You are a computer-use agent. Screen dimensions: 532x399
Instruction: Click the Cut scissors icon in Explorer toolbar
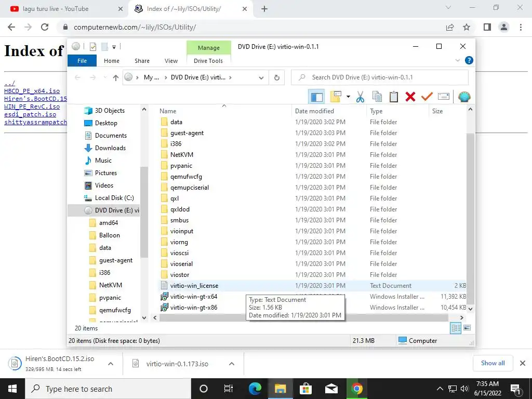tap(361, 97)
